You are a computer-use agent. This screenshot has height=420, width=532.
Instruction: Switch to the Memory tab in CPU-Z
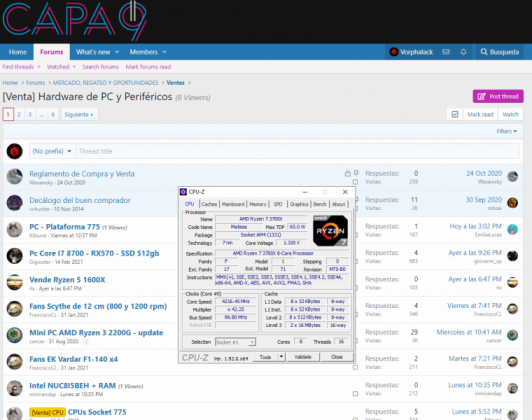point(258,204)
